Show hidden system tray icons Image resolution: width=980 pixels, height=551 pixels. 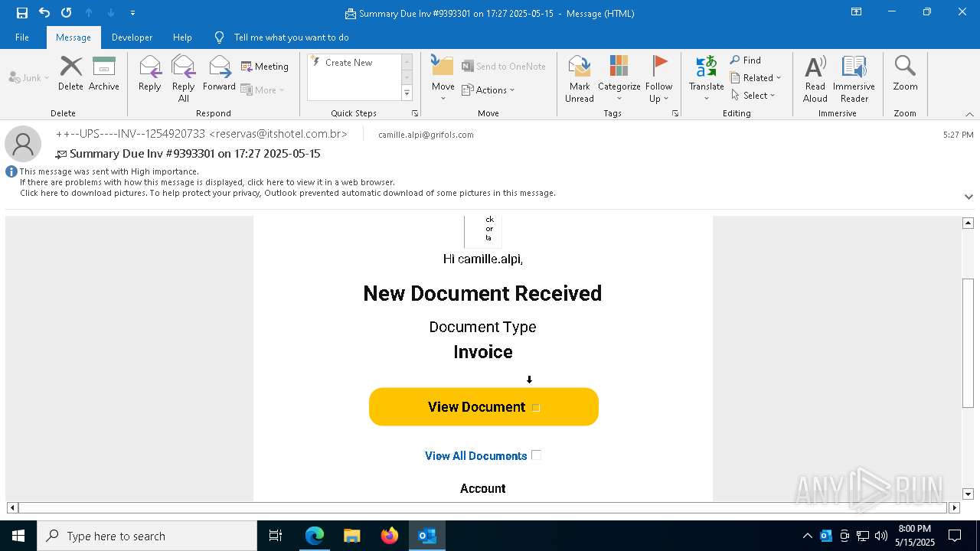(x=808, y=536)
